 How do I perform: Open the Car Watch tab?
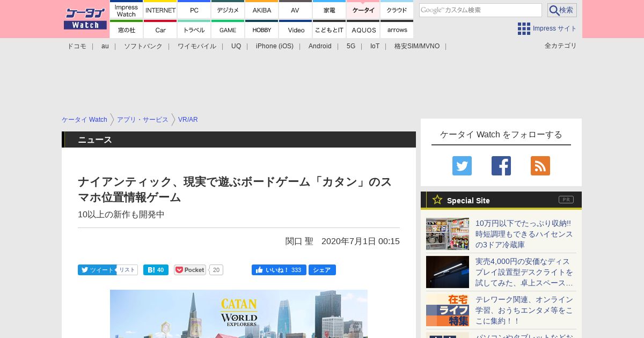[160, 30]
